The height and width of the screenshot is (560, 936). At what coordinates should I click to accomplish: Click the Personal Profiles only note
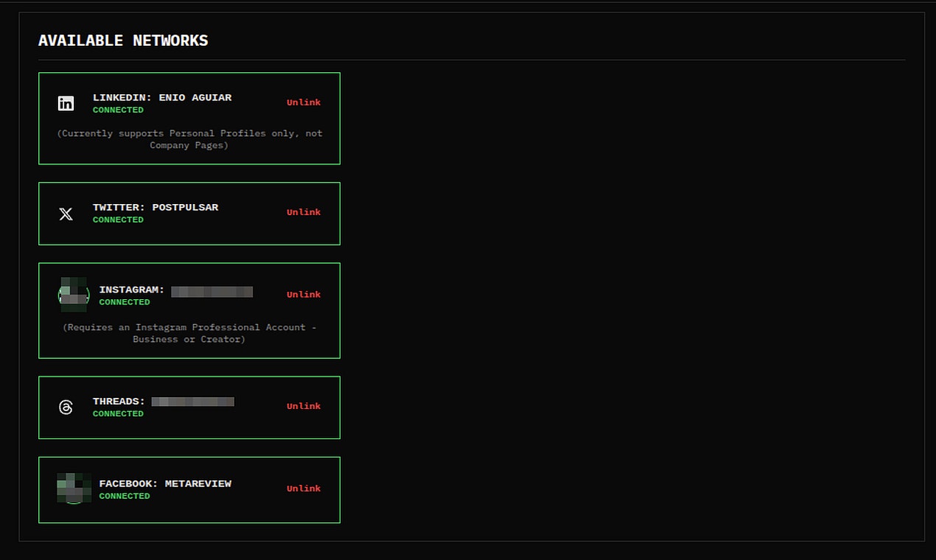(x=189, y=139)
